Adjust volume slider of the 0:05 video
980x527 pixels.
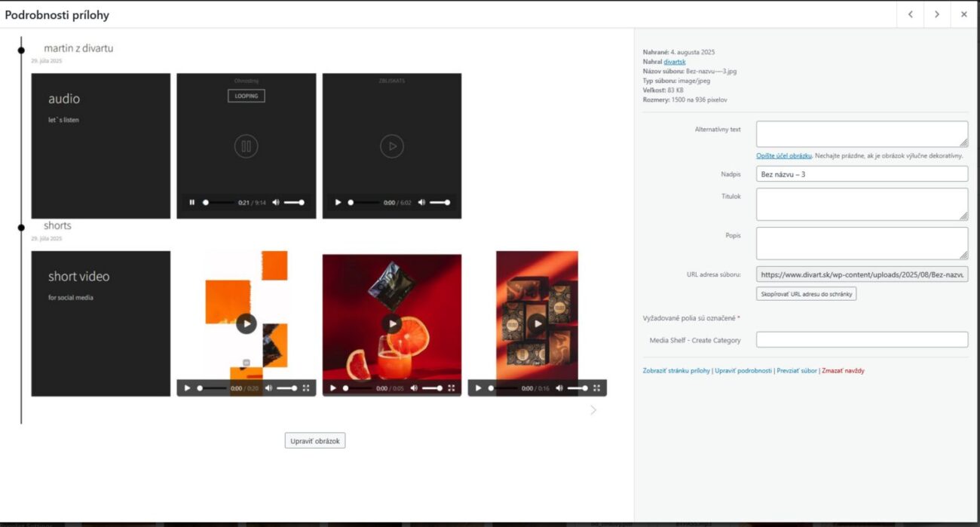point(432,388)
